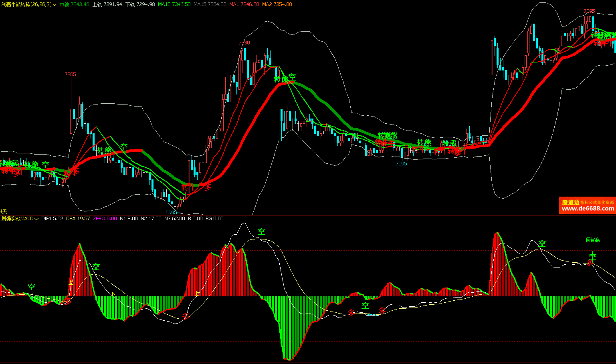616x364 pixels.
Task: Select the magenta ZERO 0.00 label
Action: [105, 219]
